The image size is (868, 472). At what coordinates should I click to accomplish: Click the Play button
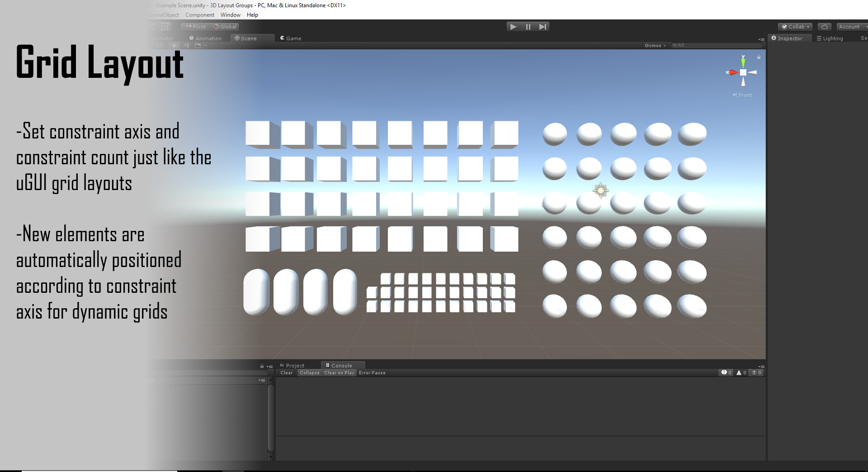point(513,27)
